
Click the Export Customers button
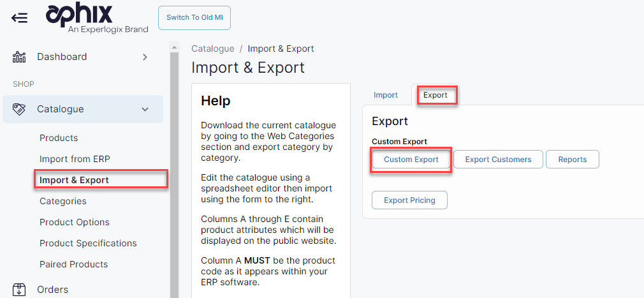tap(498, 160)
